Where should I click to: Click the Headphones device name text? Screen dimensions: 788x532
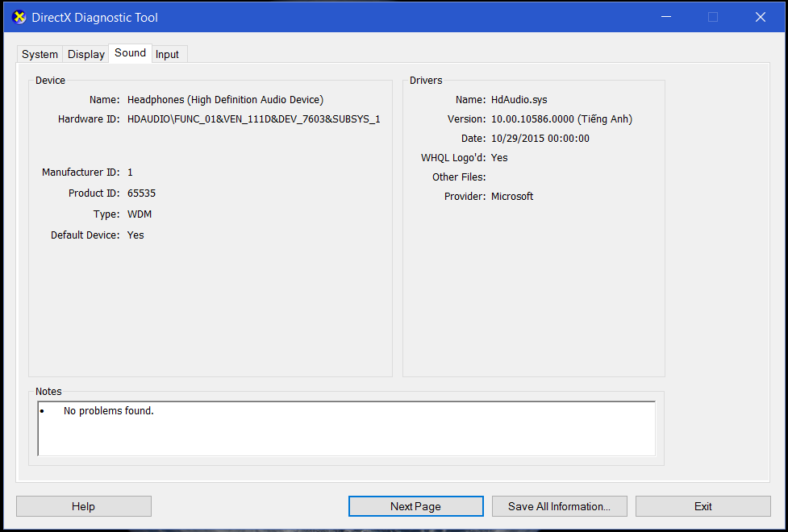[x=225, y=100]
